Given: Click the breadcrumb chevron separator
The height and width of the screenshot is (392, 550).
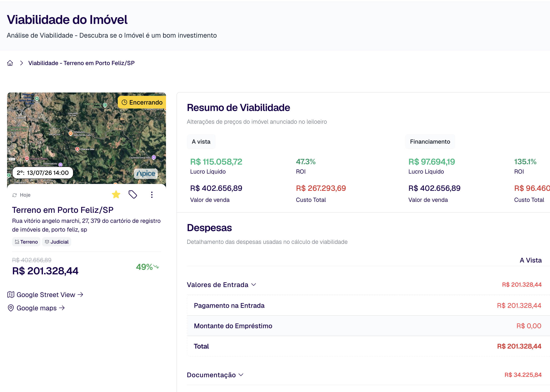Looking at the screenshot, I should [x=21, y=63].
